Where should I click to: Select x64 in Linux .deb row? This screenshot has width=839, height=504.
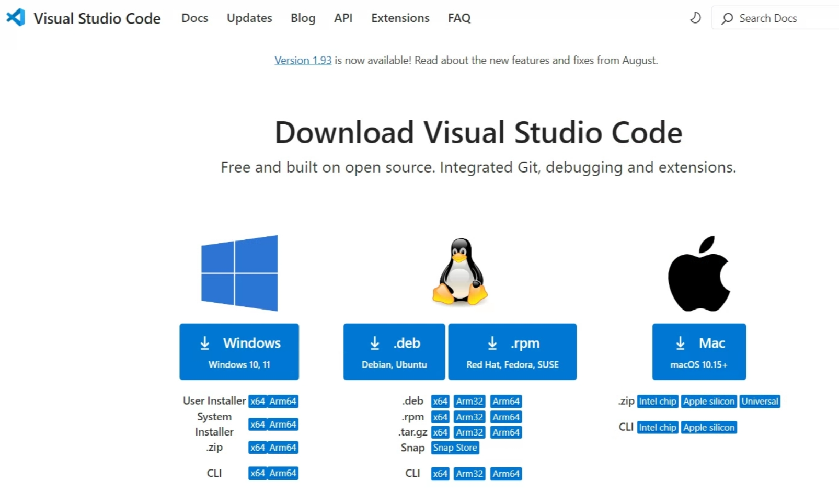point(440,402)
